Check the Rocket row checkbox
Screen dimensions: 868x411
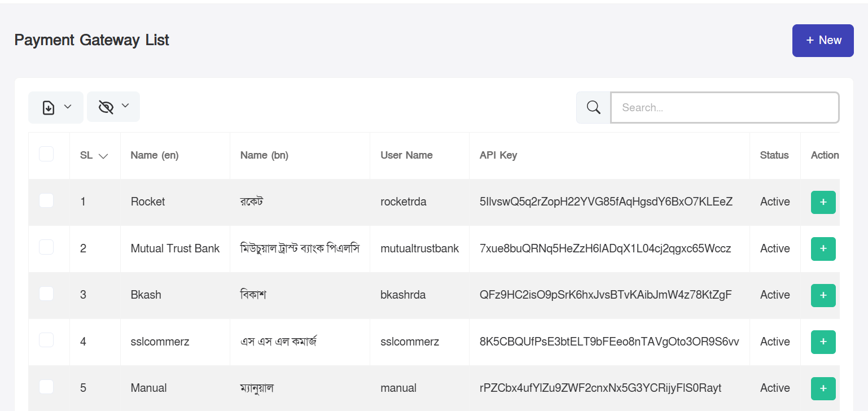[x=46, y=200]
